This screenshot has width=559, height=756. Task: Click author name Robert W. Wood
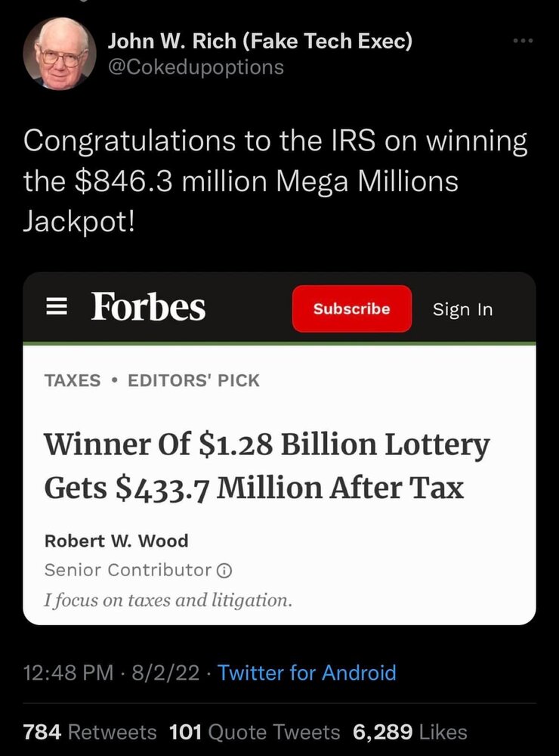click(x=116, y=541)
